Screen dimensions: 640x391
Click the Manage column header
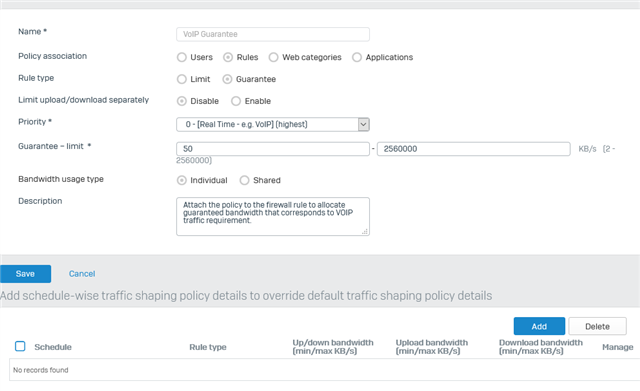click(x=618, y=347)
